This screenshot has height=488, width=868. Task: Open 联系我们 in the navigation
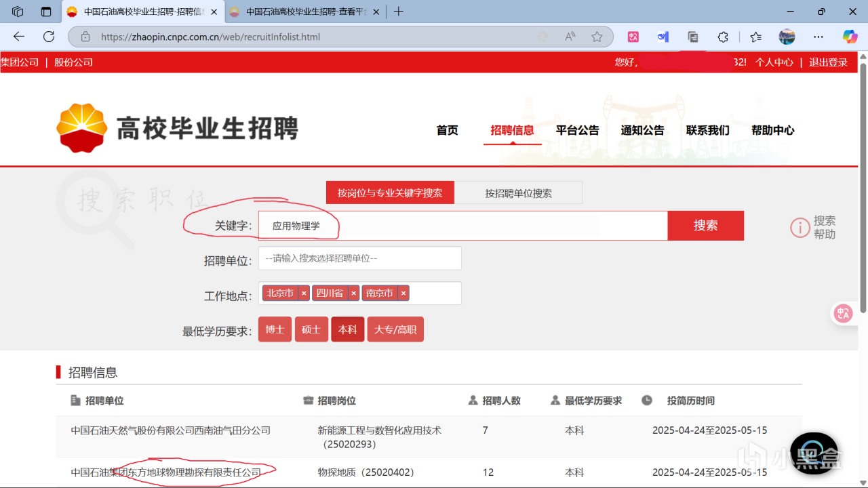(x=708, y=130)
